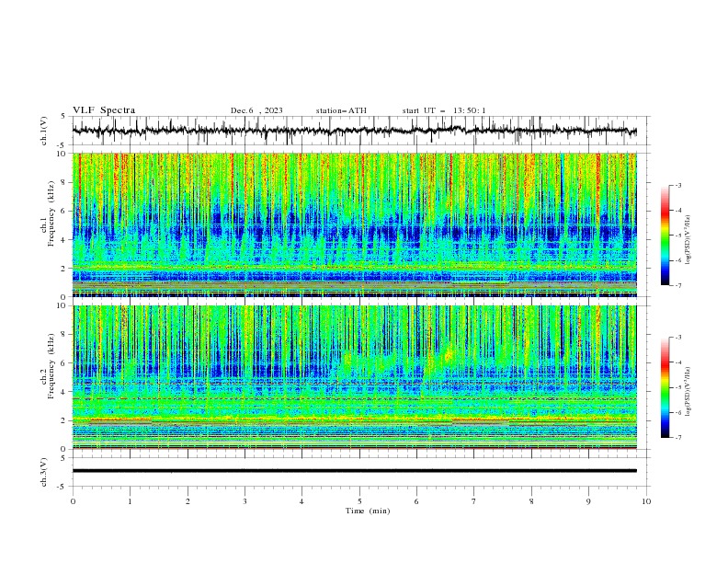Viewport: 728px width, 563px height.
Task: Click the "station=ATH" header label
Action: click(x=341, y=110)
